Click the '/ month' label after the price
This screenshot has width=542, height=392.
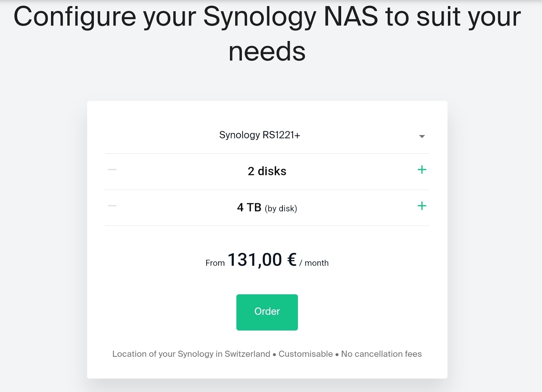point(314,263)
